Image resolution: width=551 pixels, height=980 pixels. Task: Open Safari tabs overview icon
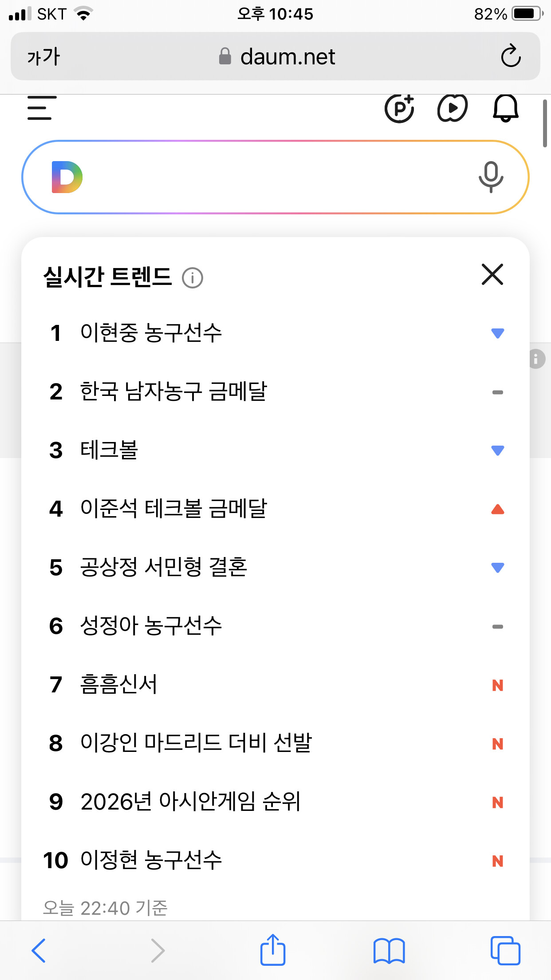(x=505, y=951)
